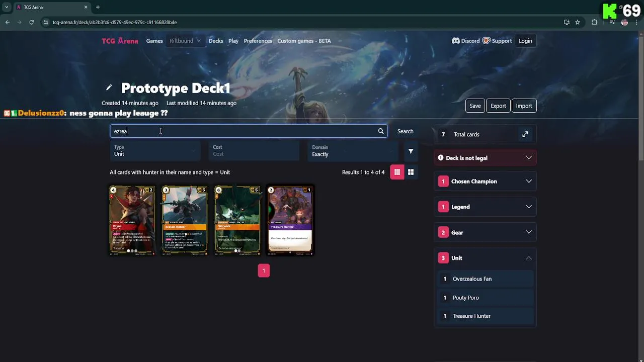Bookmark this page with star icon
644x362 pixels.
tap(578, 22)
